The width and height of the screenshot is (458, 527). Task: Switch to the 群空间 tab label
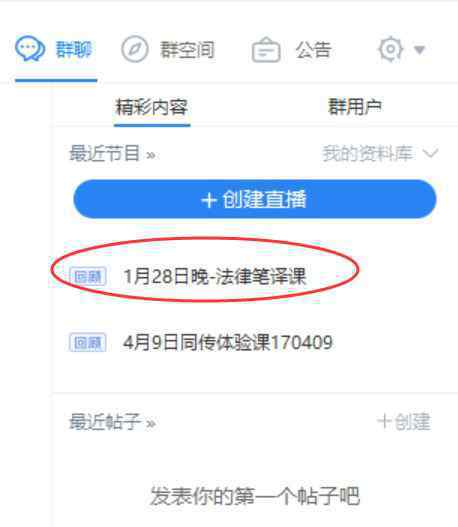(x=187, y=50)
